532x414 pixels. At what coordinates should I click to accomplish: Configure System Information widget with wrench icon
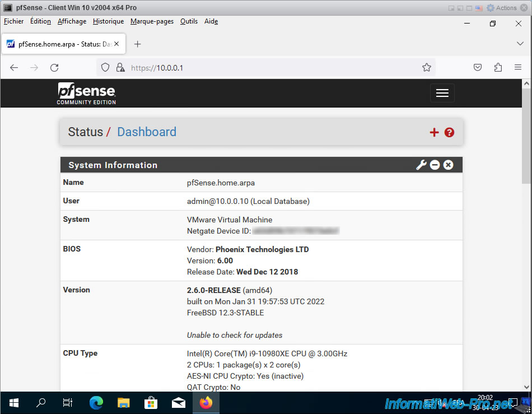[x=421, y=165]
